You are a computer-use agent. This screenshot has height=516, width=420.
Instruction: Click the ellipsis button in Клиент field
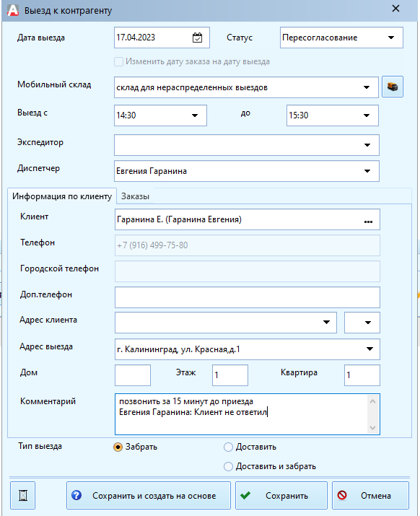[368, 220]
